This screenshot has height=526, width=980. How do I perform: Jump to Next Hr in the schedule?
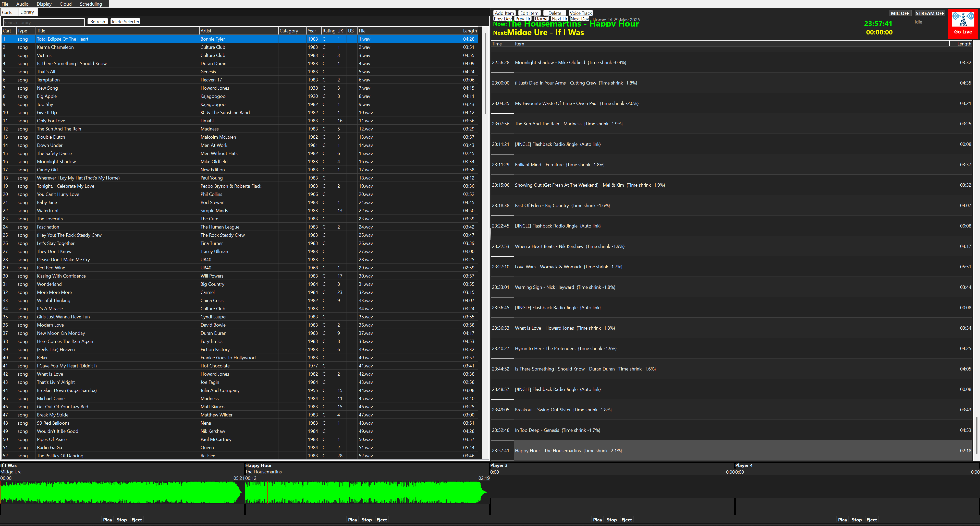tap(559, 19)
